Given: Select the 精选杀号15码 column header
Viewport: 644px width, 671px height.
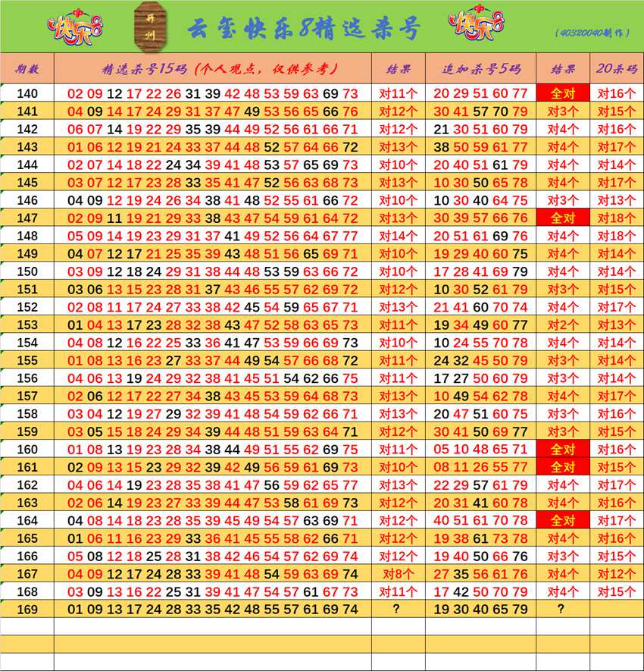Looking at the screenshot, I should tap(213, 68).
